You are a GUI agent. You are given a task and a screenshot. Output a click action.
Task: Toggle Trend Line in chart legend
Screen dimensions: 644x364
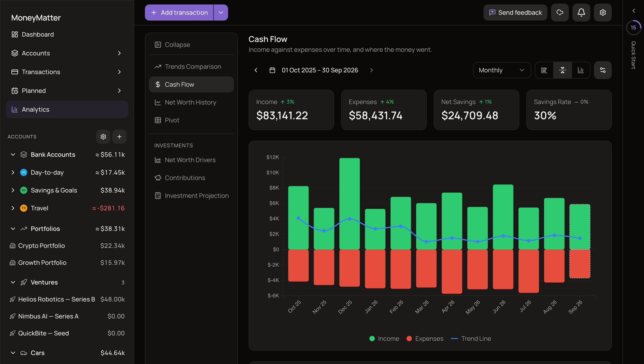(x=471, y=339)
